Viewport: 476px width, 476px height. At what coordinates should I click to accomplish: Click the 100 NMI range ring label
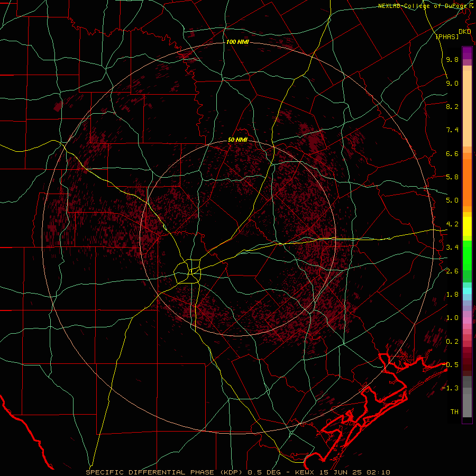pos(237,42)
